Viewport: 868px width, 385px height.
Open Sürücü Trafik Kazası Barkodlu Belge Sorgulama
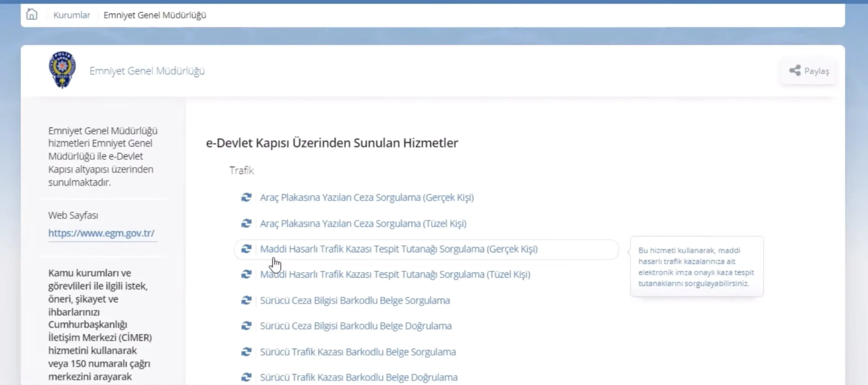click(x=358, y=351)
